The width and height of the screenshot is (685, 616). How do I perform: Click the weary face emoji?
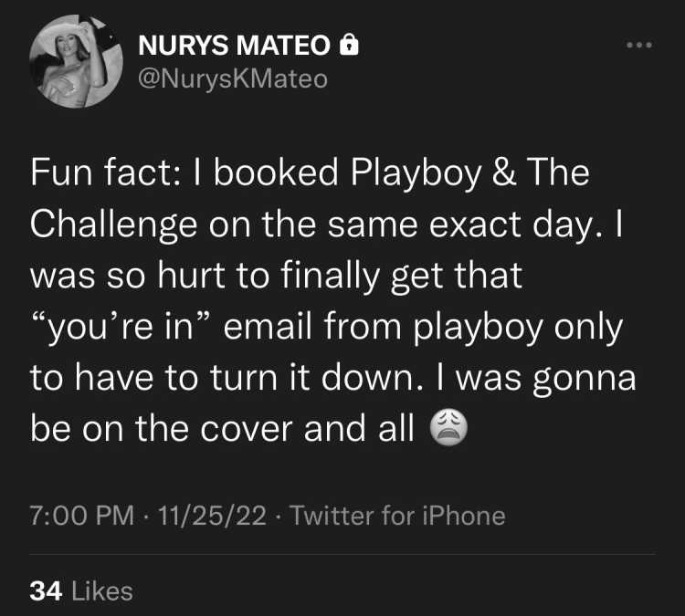[x=449, y=427]
